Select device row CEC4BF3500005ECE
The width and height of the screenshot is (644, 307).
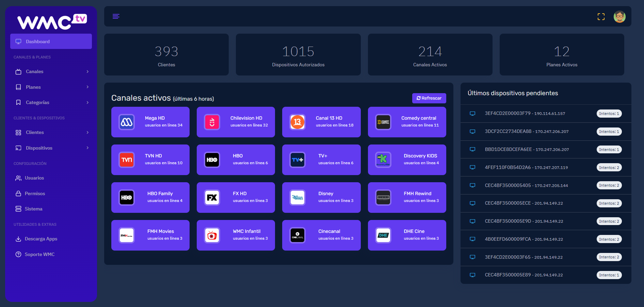click(x=546, y=203)
